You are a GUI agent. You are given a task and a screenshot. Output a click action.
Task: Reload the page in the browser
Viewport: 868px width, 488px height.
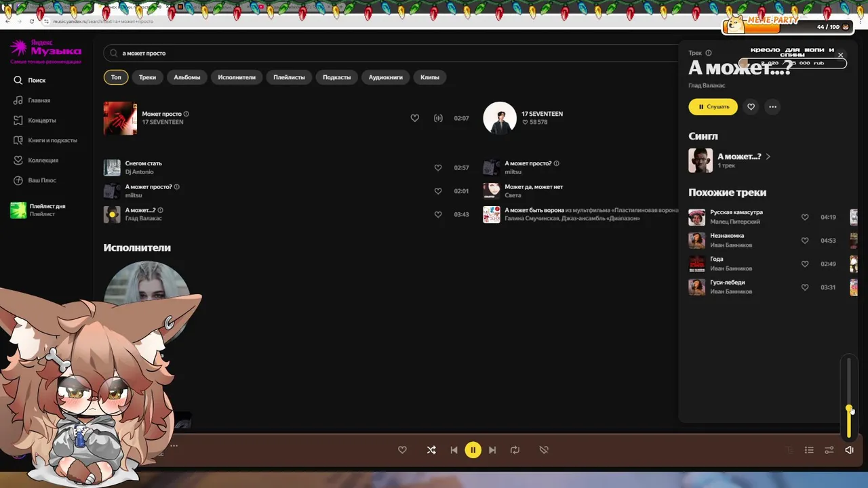[32, 21]
